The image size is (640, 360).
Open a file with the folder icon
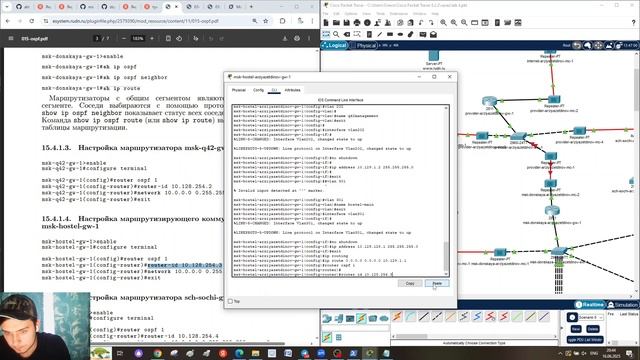pyautogui.click(x=336, y=23)
